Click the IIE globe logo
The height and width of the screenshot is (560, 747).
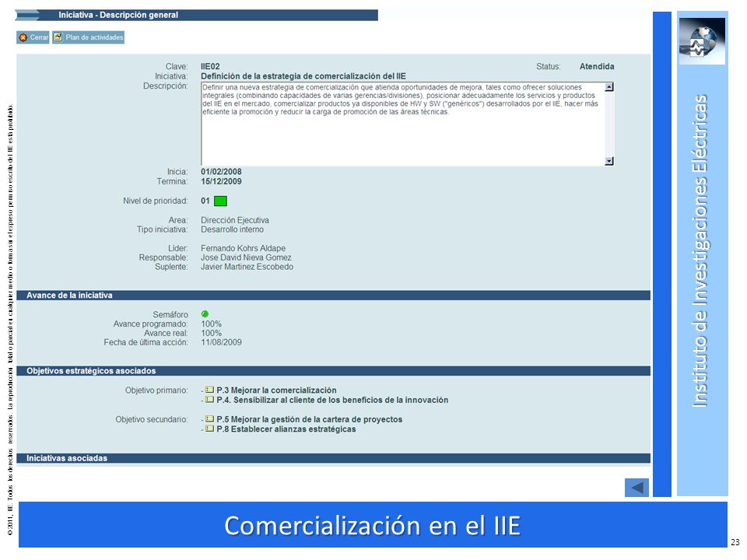pos(702,41)
